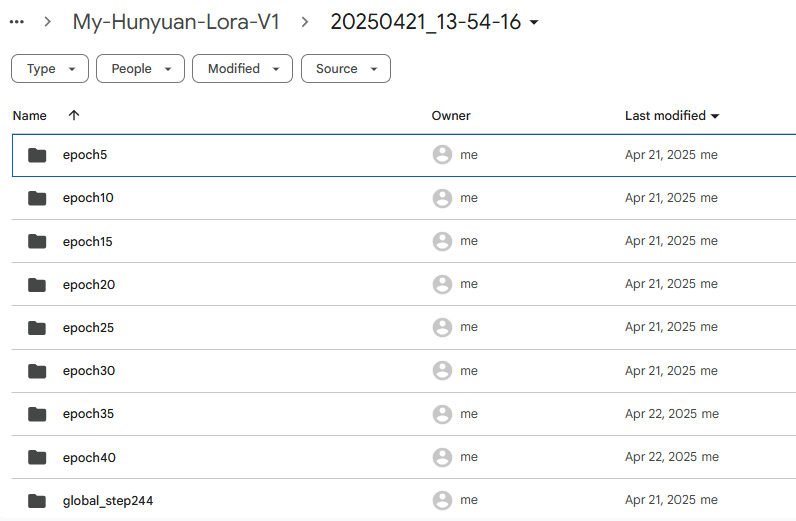Select the epoch15 folder row

tap(404, 241)
